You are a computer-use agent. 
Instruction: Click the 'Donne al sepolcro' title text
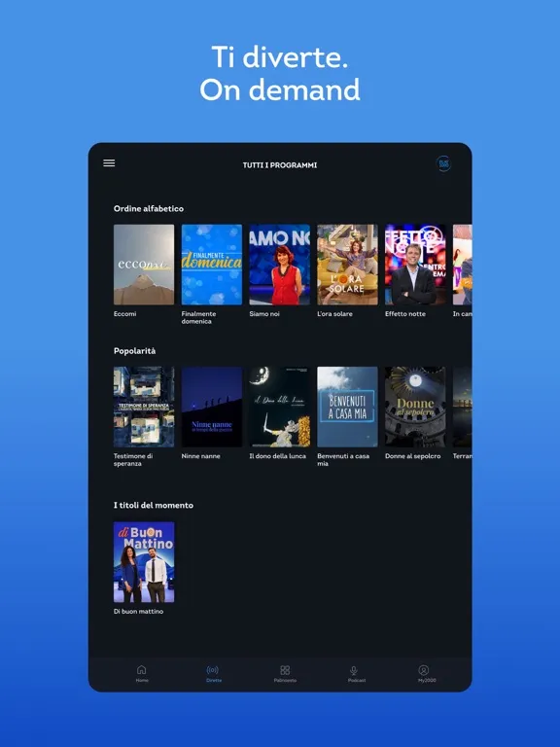click(x=413, y=456)
